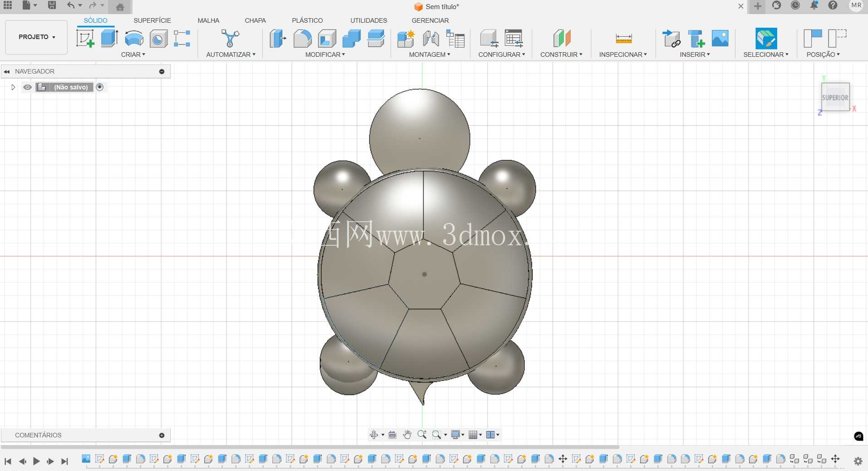Image resolution: width=868 pixels, height=471 pixels.
Task: Open the Automate tool icon
Action: [230, 38]
